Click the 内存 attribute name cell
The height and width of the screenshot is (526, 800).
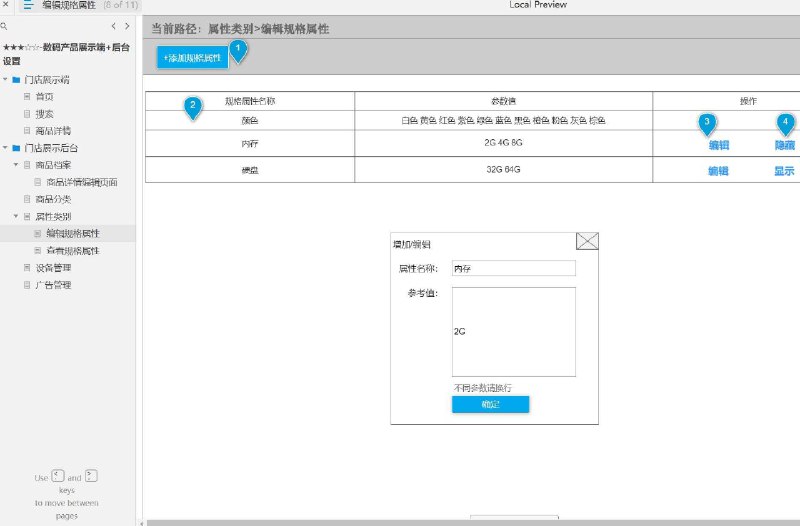click(250, 143)
